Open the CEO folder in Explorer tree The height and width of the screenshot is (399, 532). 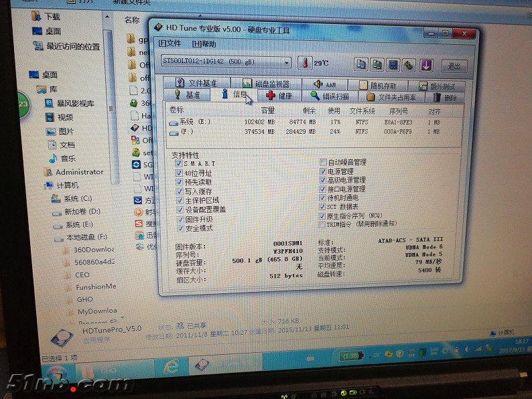[77, 274]
